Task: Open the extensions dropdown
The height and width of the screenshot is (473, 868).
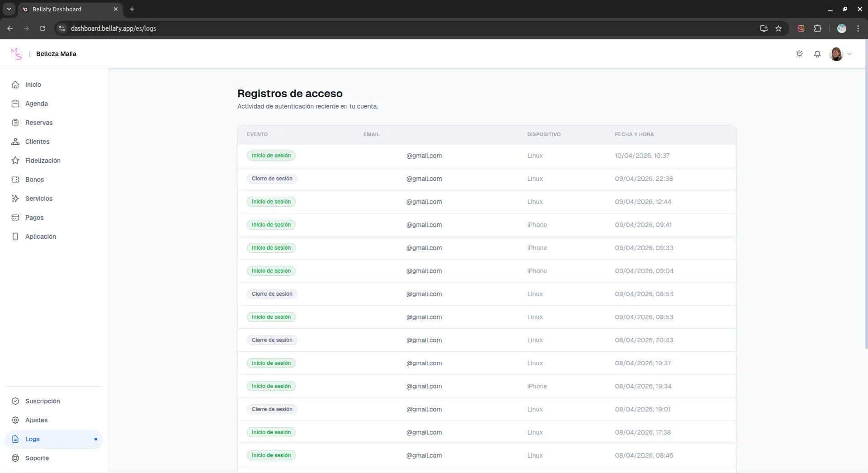Action: click(818, 28)
